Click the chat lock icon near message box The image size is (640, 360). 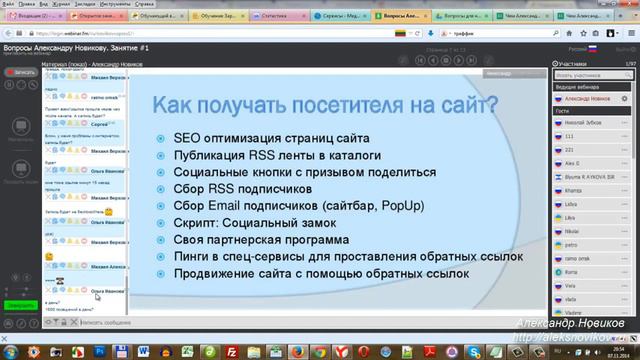point(64,322)
